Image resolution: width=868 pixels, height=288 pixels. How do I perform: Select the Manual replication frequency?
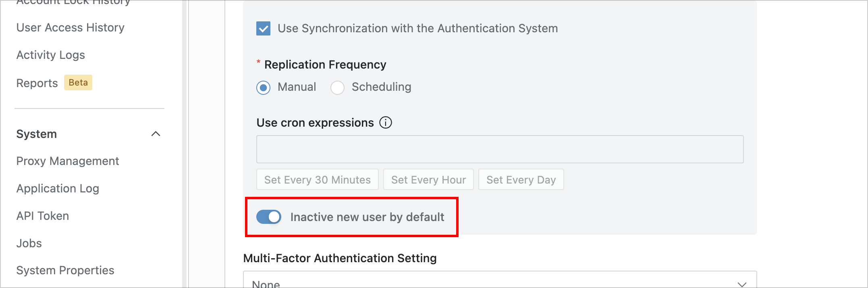(x=264, y=88)
